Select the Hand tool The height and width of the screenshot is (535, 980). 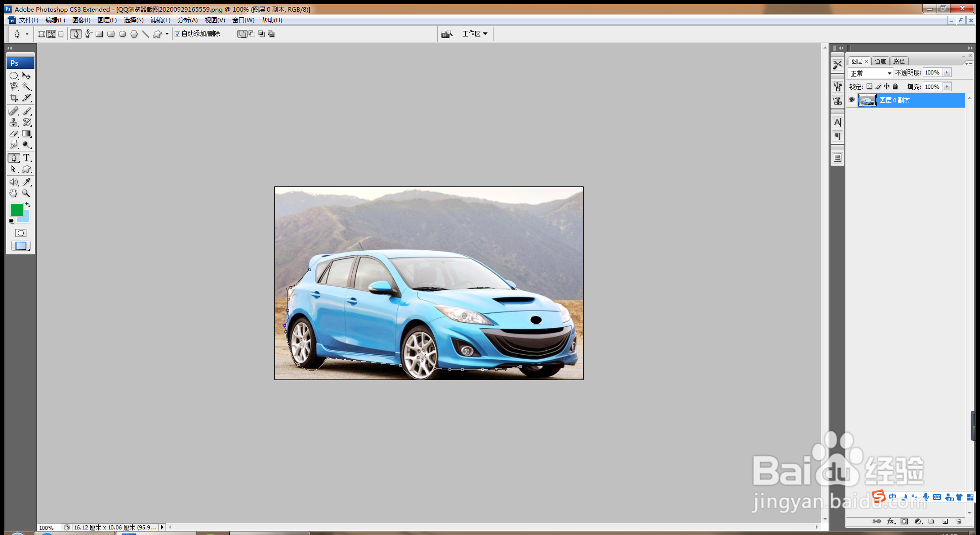pos(14,193)
